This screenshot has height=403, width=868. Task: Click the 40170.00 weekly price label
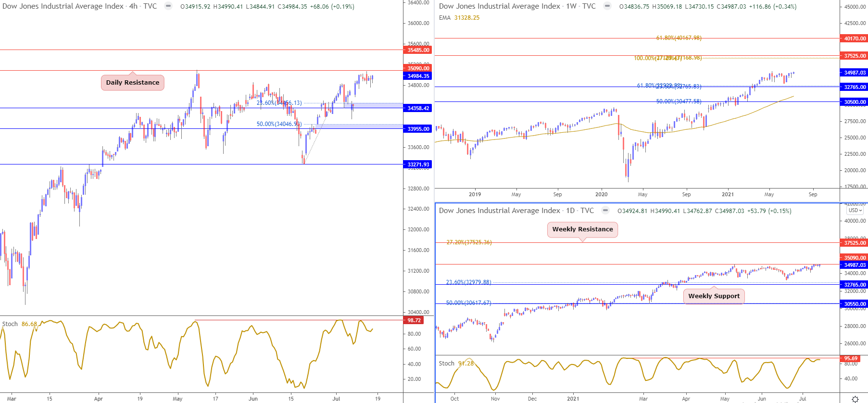click(x=854, y=38)
